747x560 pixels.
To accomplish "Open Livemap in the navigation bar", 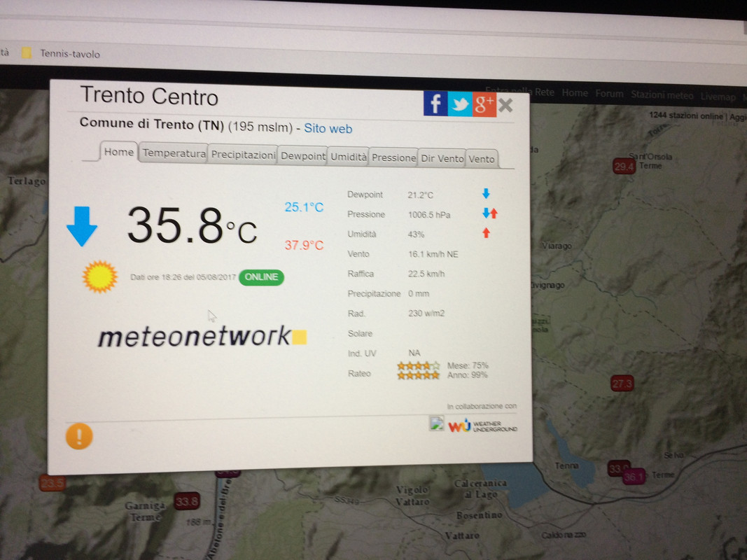I will 718,97.
